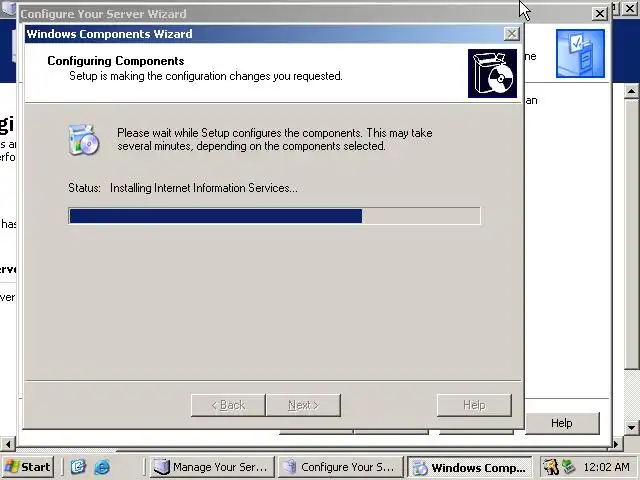Image resolution: width=640 pixels, height=480 pixels.
Task: Click the taskbar clock showing 12:02 AM
Action: coord(606,467)
